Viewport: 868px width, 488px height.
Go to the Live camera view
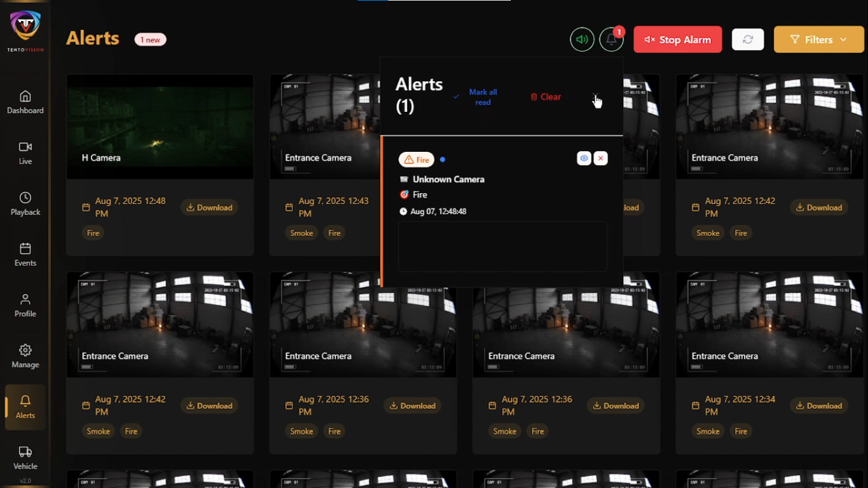tap(25, 153)
